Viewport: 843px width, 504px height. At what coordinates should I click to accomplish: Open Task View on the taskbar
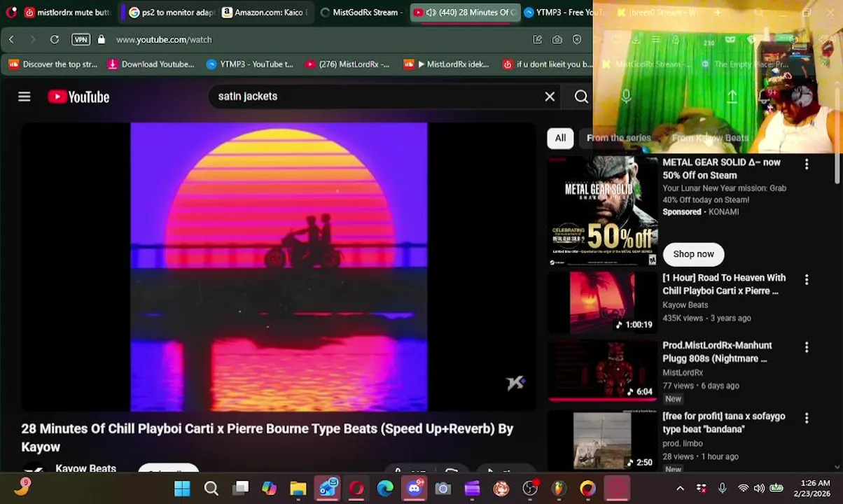(x=241, y=488)
